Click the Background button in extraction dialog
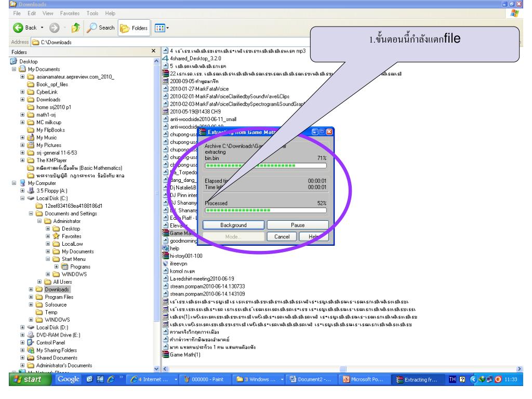 click(233, 225)
